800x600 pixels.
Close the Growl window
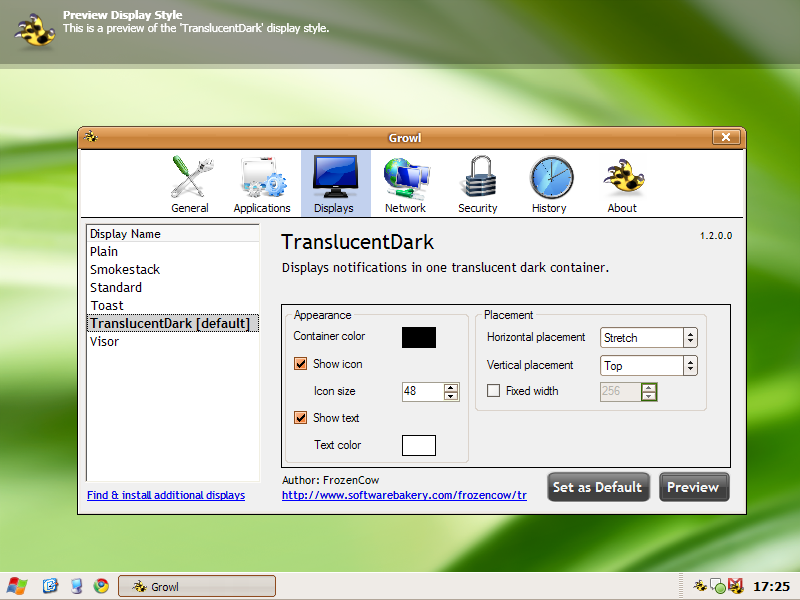pos(726,137)
